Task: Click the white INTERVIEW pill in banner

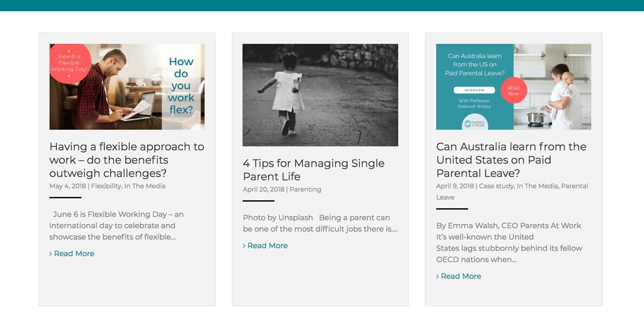Action: coord(474,90)
